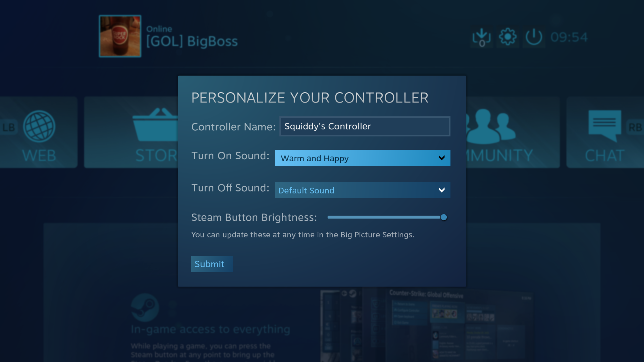Click the power/shutdown icon
The width and height of the screenshot is (644, 362).
(533, 37)
